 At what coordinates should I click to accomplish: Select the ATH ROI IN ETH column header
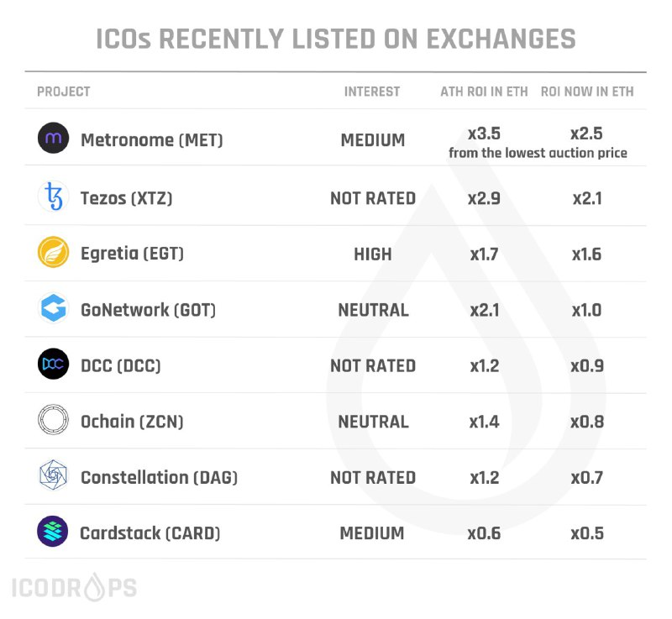[x=485, y=92]
